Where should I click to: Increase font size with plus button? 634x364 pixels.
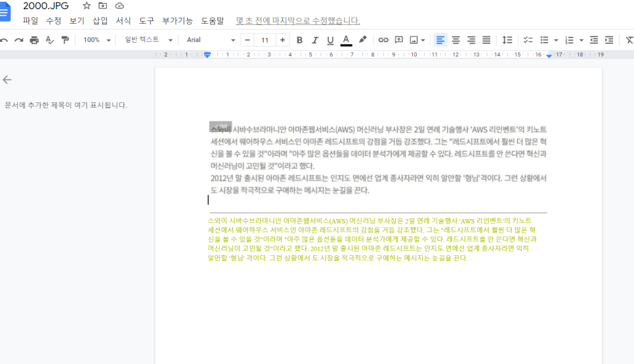(282, 40)
